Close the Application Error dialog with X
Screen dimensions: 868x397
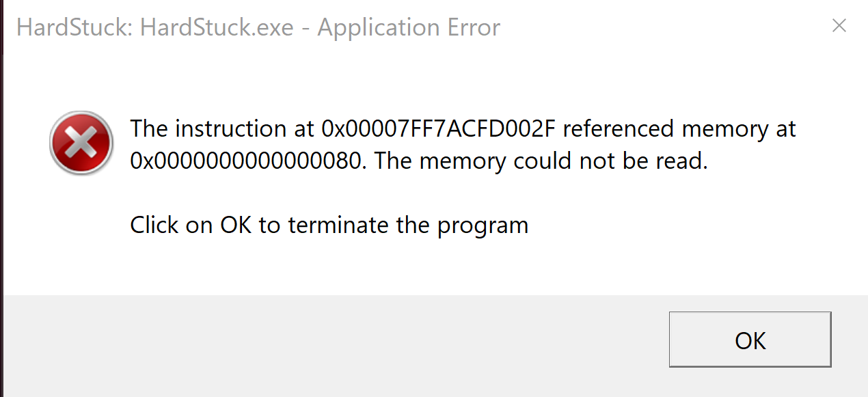[x=839, y=26]
